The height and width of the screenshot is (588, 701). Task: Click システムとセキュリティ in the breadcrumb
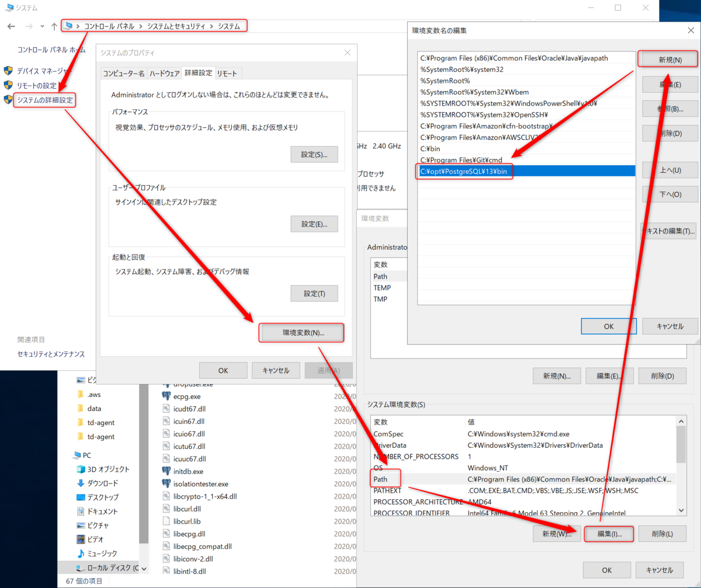point(175,26)
